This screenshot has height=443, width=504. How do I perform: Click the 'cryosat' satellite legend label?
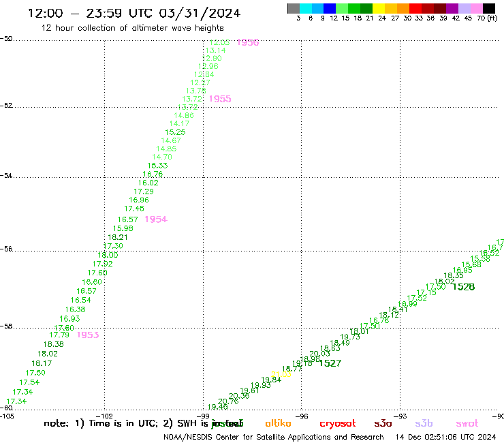338,424
